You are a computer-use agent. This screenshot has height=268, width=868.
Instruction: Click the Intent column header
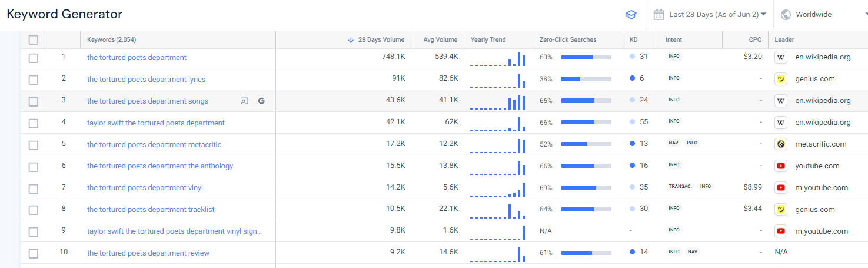pos(674,40)
